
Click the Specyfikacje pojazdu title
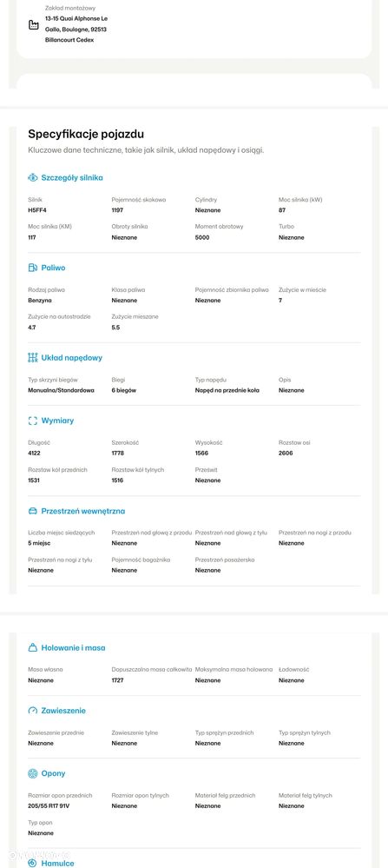[x=86, y=134]
